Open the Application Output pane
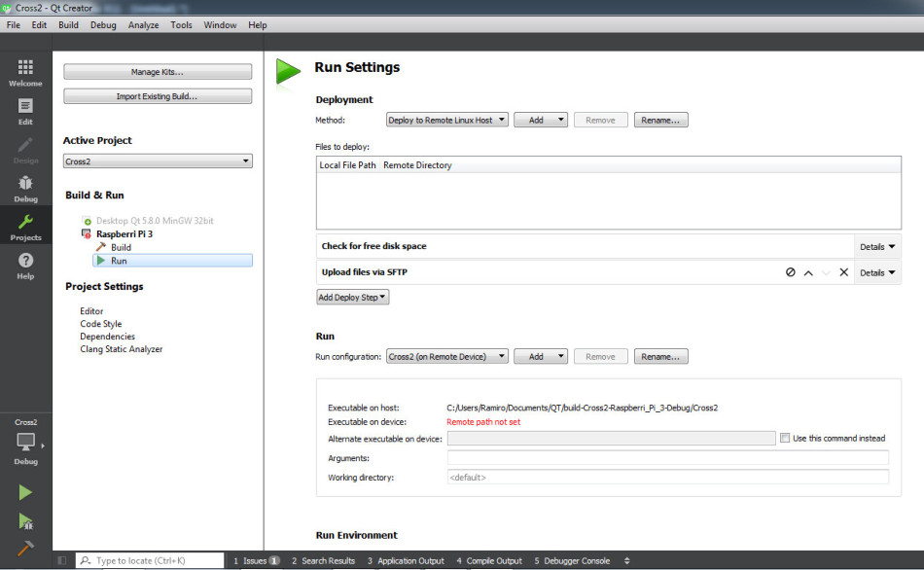Screen dimensions: 924x570 click(406, 560)
